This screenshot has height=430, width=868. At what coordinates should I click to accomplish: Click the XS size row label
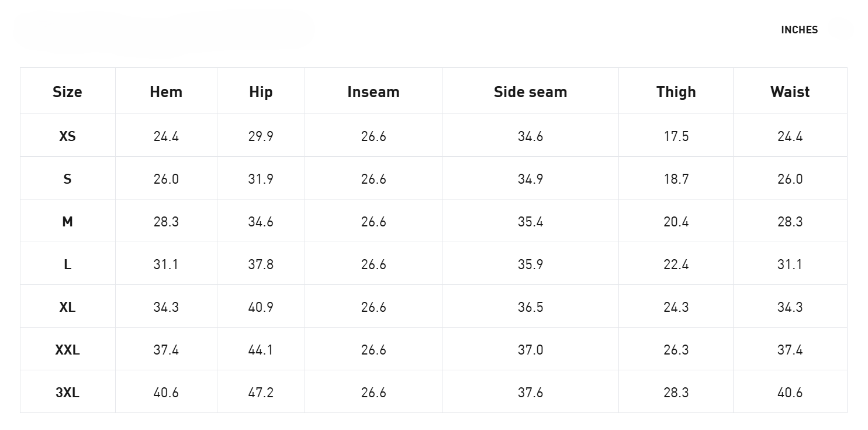(67, 136)
